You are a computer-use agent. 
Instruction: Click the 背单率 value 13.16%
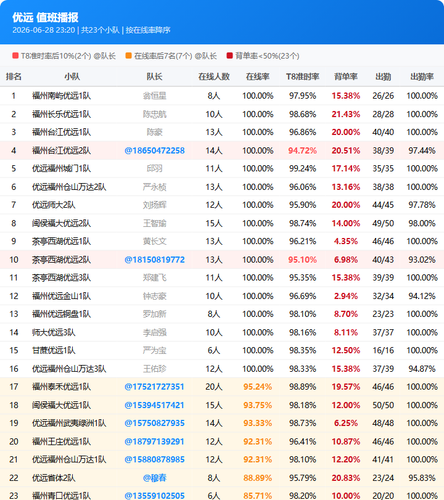(x=346, y=187)
